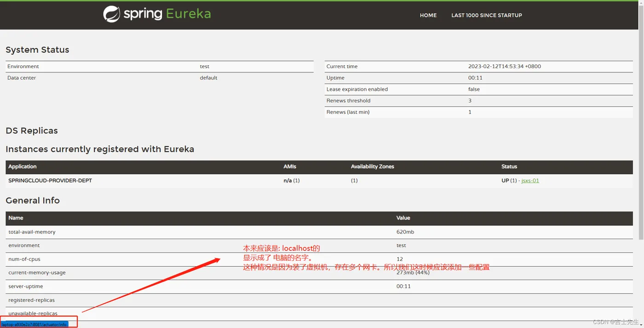Click the 'registered-replicas' row name
Screen dimensions: 644x328
31,300
